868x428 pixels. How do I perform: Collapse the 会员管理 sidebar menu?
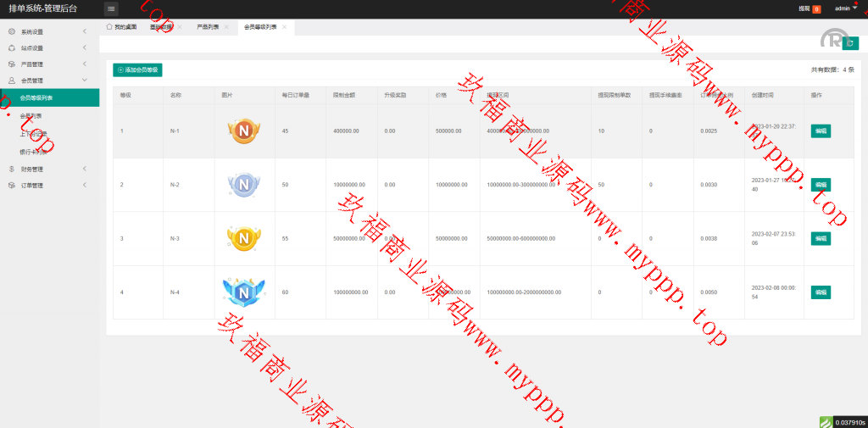point(85,81)
